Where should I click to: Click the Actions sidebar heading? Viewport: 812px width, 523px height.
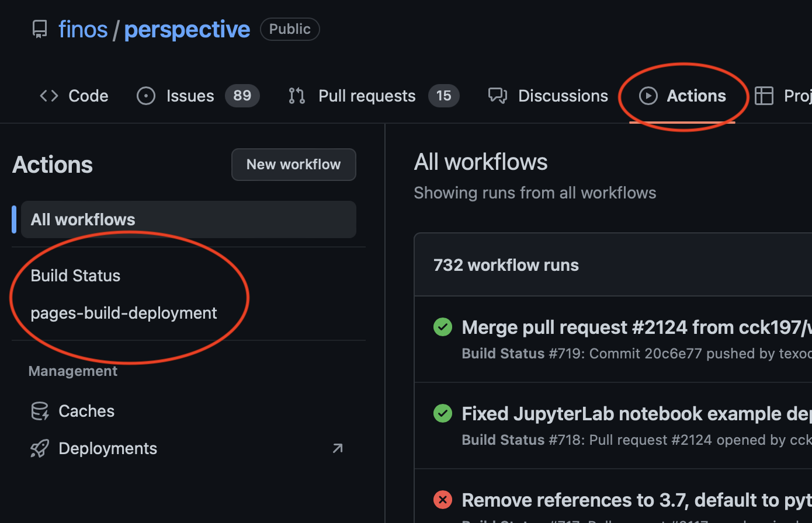pos(53,165)
